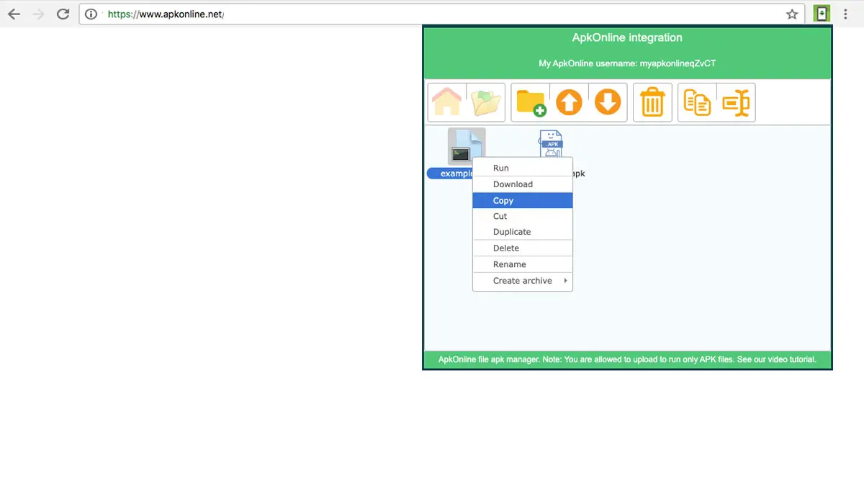The height and width of the screenshot is (504, 864).
Task: Click Delete in the context menu
Action: [506, 248]
